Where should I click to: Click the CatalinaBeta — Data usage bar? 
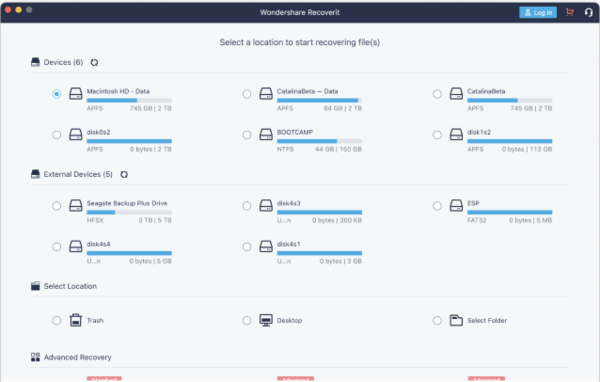(x=320, y=100)
